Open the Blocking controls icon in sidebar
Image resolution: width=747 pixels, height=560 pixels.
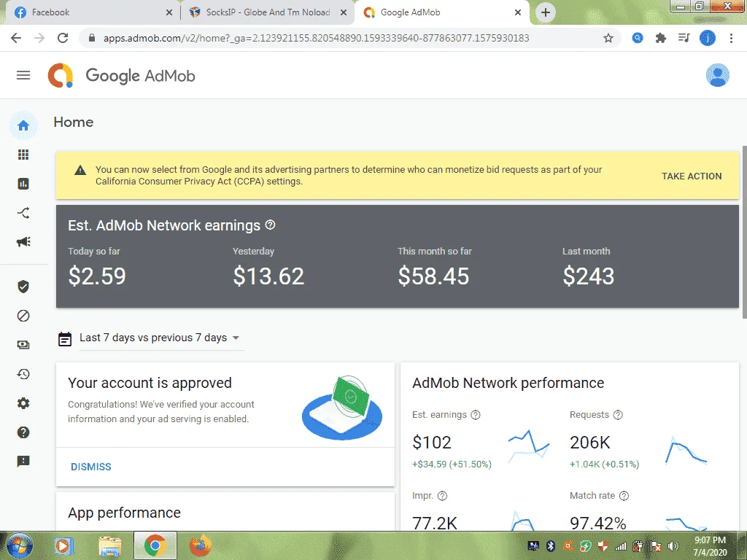[23, 316]
